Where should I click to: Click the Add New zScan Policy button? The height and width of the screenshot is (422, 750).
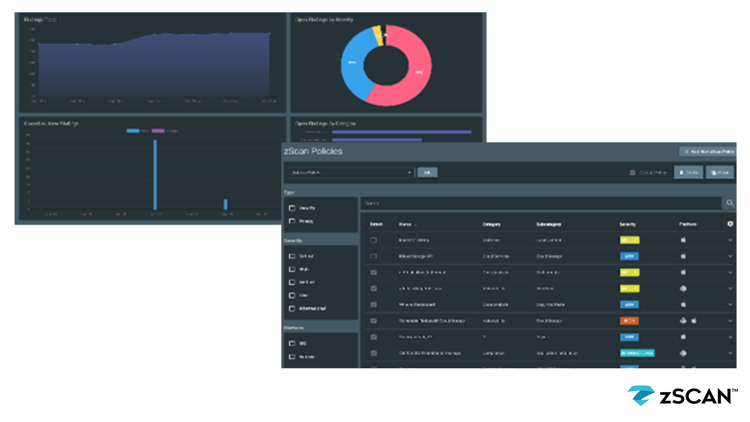click(707, 152)
